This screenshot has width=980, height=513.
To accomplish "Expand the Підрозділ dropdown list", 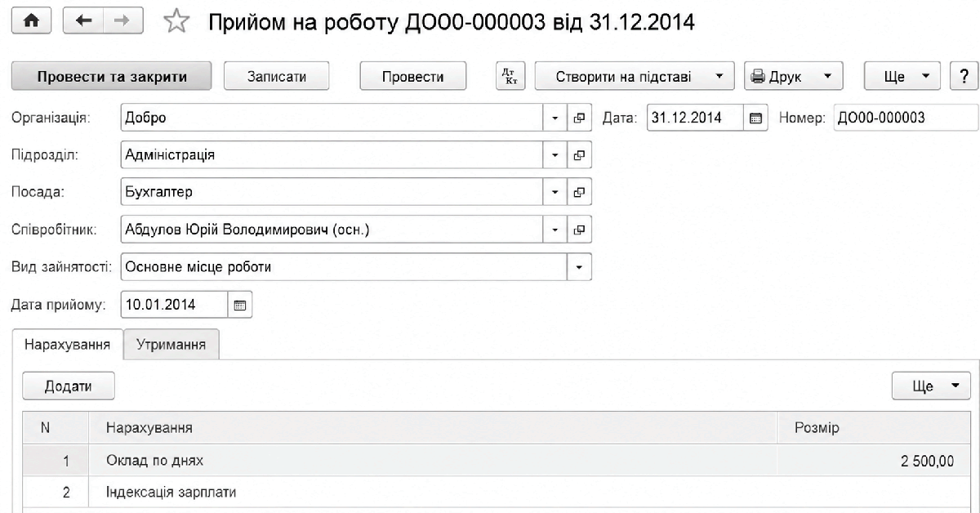I will point(556,154).
